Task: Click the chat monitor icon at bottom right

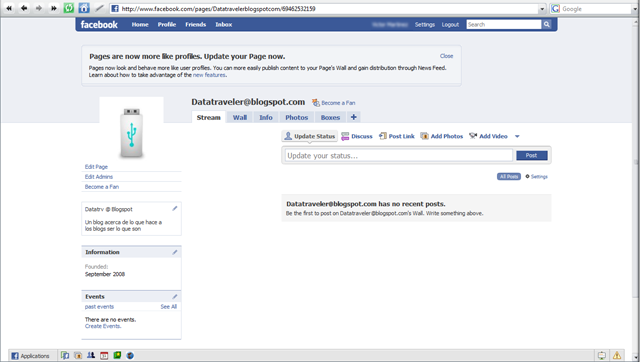Action: pos(602,355)
